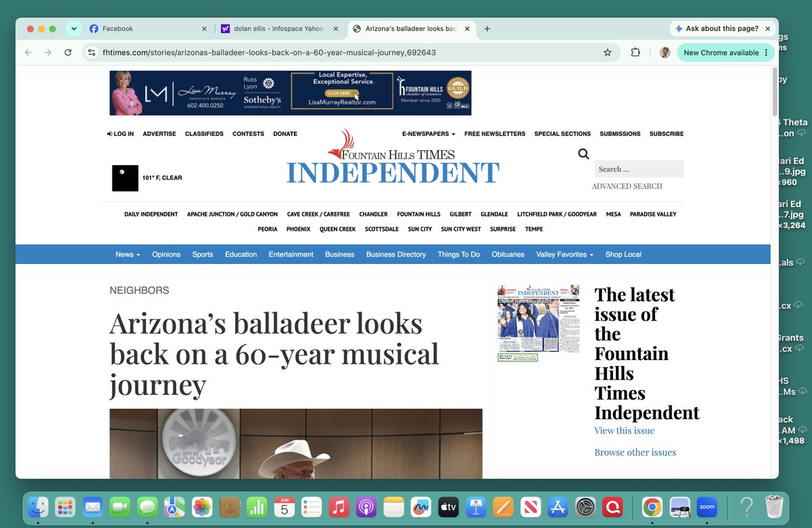The height and width of the screenshot is (528, 812).
Task: Open FaceTime from the dock
Action: point(120,506)
